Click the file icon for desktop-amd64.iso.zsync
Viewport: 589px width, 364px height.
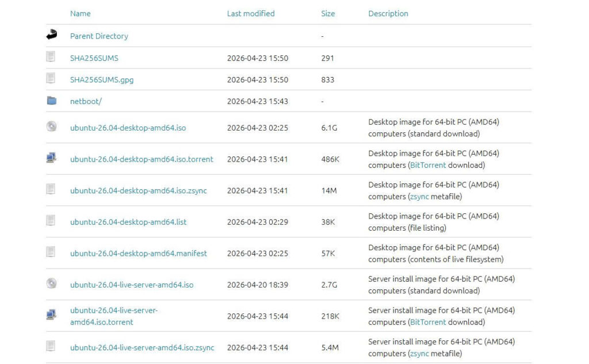point(51,189)
